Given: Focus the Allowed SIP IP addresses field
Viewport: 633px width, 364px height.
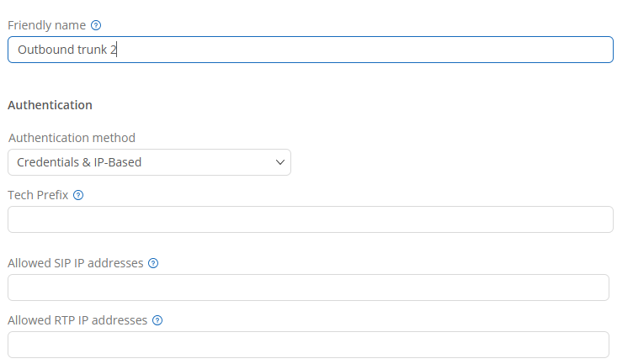Looking at the screenshot, I should click(308, 288).
